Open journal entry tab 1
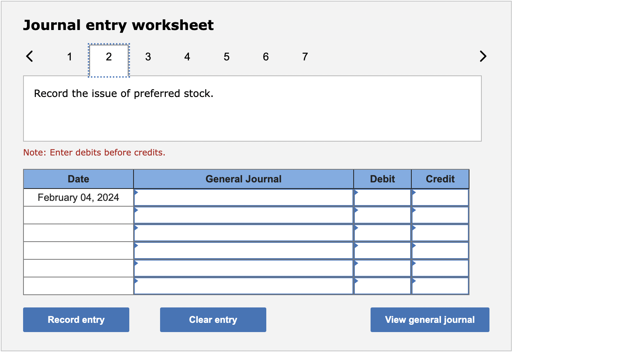Viewport: 638px width, 364px height. pyautogui.click(x=70, y=57)
